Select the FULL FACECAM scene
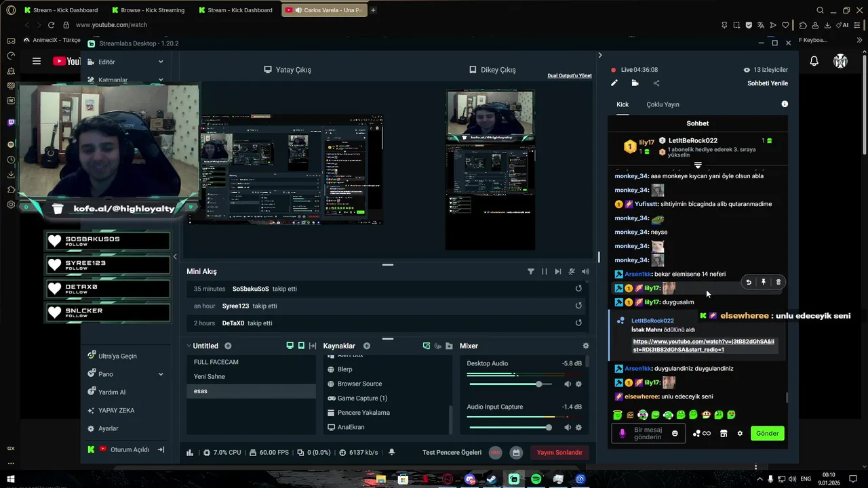Viewport: 868px width, 488px height. pyautogui.click(x=251, y=362)
